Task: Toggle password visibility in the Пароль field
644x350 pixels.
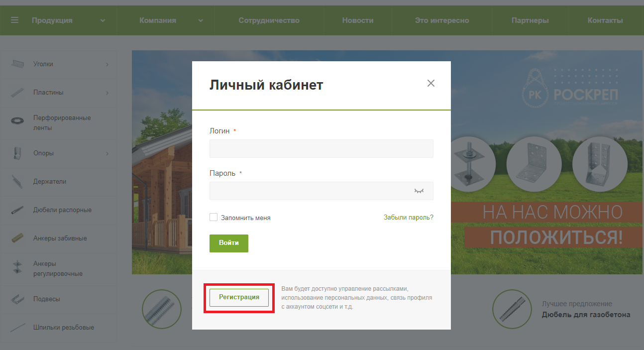Action: coord(419,191)
